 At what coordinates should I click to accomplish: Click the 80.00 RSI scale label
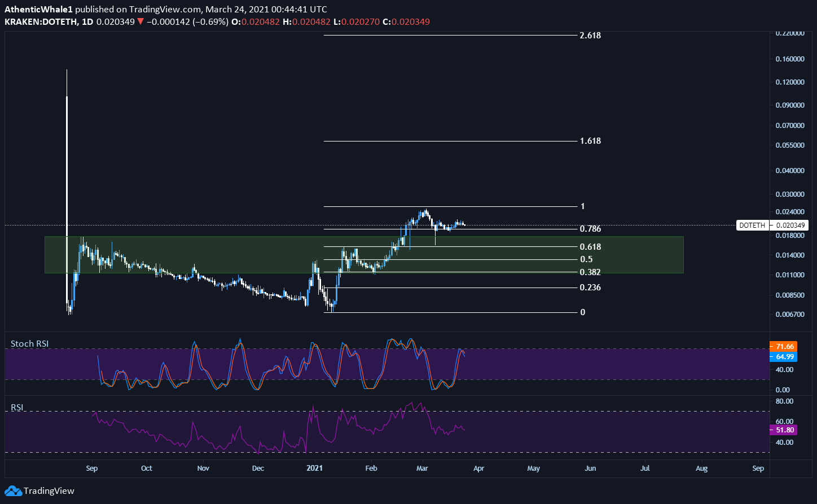click(785, 401)
